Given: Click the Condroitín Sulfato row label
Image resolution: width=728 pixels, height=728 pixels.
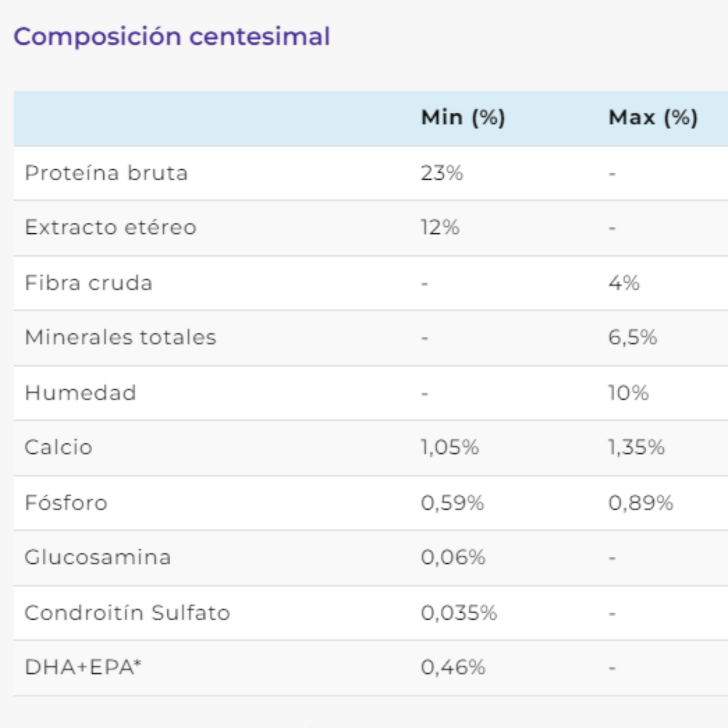Looking at the screenshot, I should click(x=127, y=613).
